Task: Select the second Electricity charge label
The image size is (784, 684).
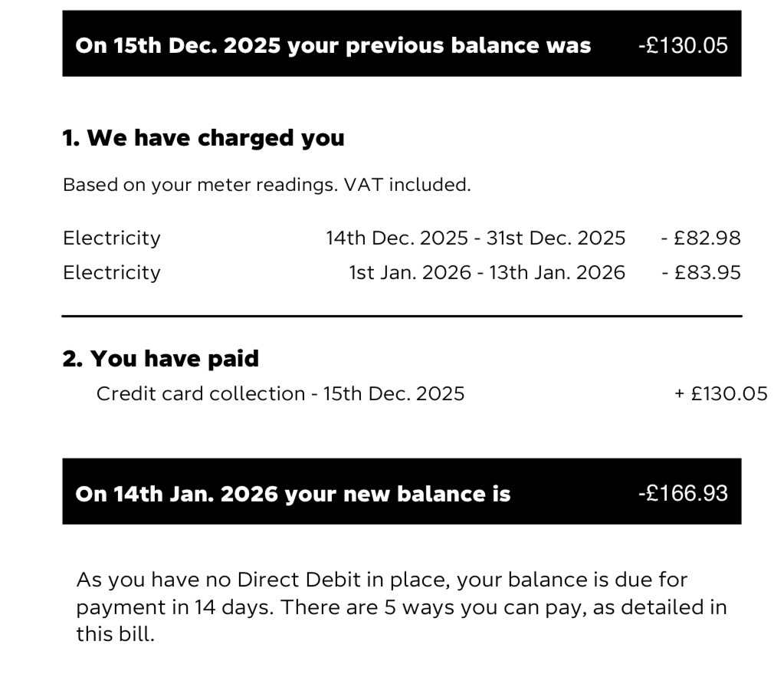Action: click(112, 272)
